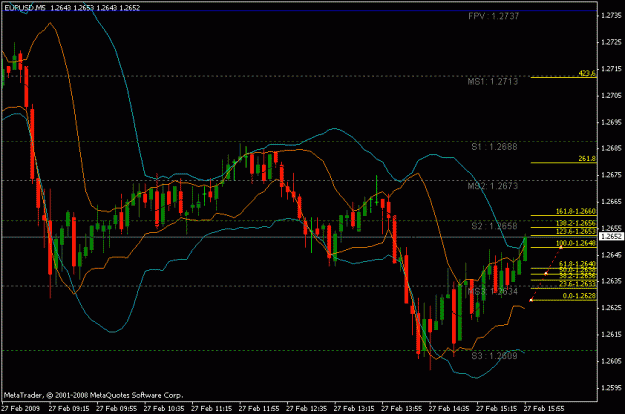The image size is (625, 414).
Task: Select the FPV : 1.2737 pivot label
Action: pyautogui.click(x=493, y=16)
